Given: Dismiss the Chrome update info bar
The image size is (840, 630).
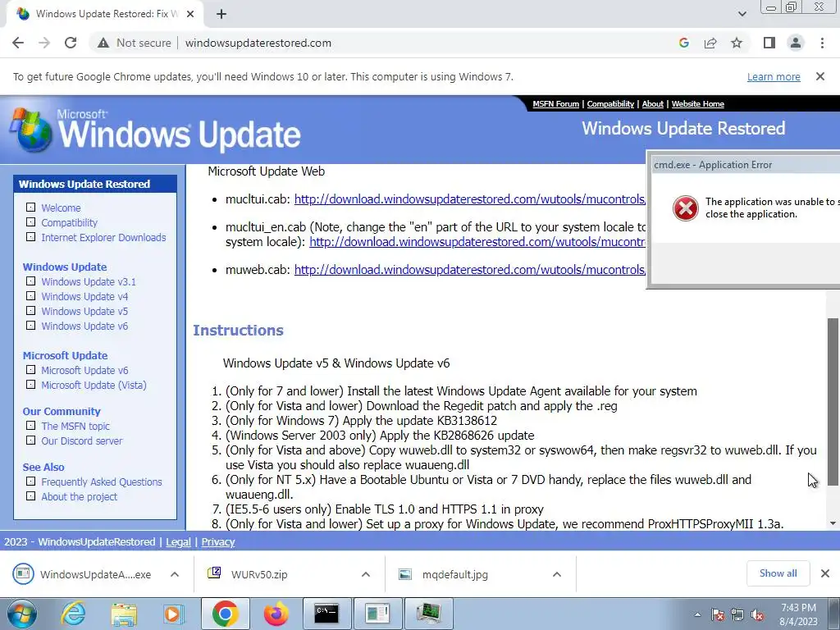Looking at the screenshot, I should (x=819, y=76).
